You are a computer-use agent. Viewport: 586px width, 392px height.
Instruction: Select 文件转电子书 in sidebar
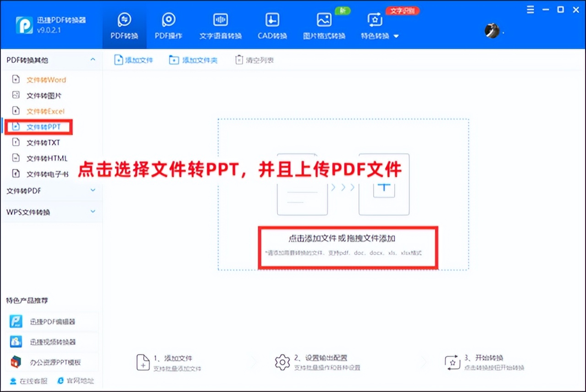click(x=47, y=174)
